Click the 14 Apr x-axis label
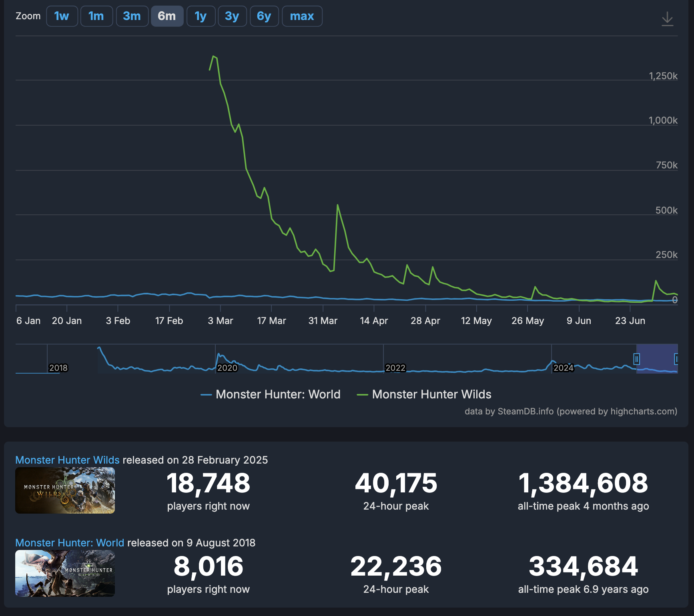 (374, 321)
